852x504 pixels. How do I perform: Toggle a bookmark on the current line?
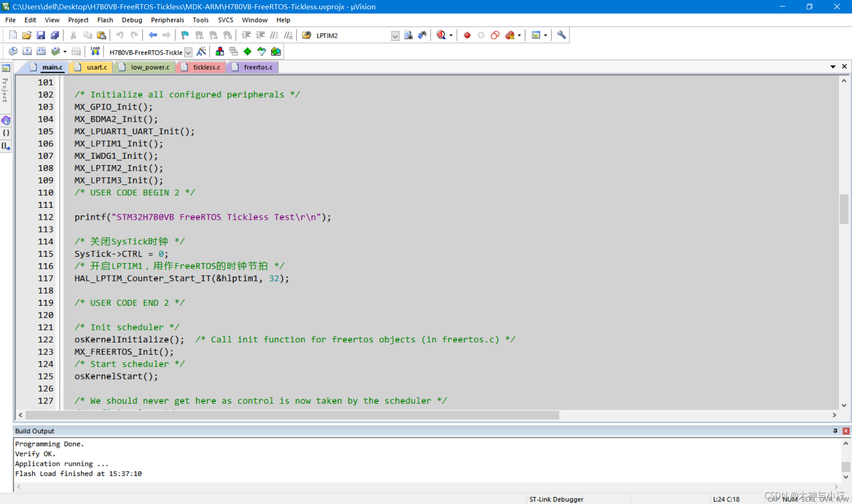184,35
